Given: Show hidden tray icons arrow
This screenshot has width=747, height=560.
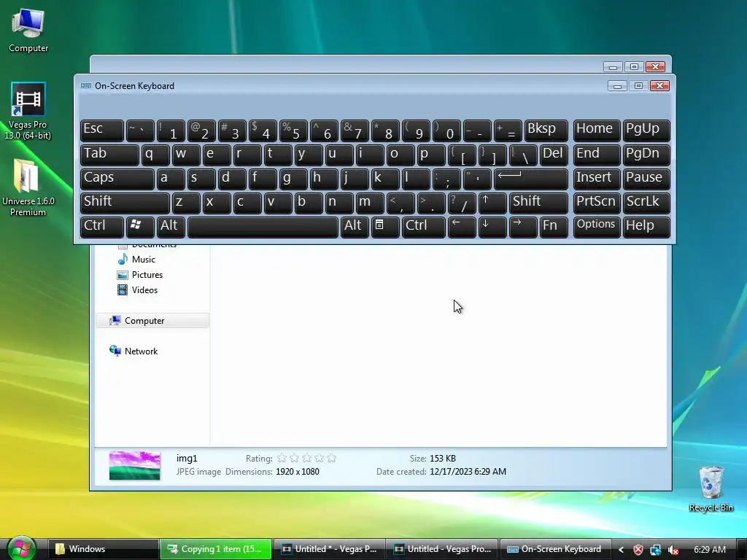Looking at the screenshot, I should click(621, 550).
